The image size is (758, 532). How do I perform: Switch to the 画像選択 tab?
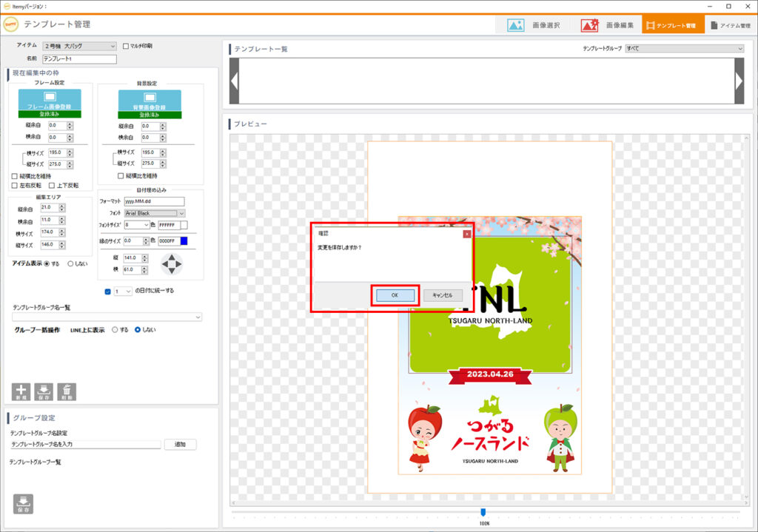click(x=534, y=25)
